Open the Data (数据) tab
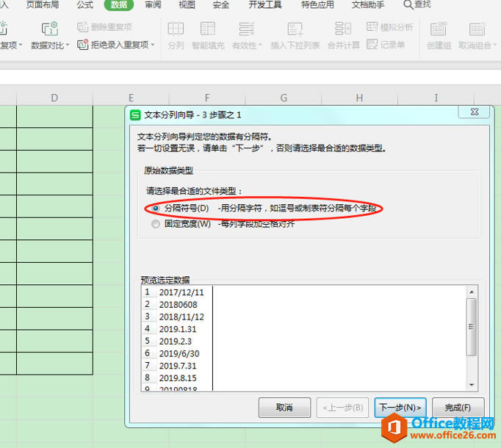This screenshot has width=501, height=448. coord(119,5)
